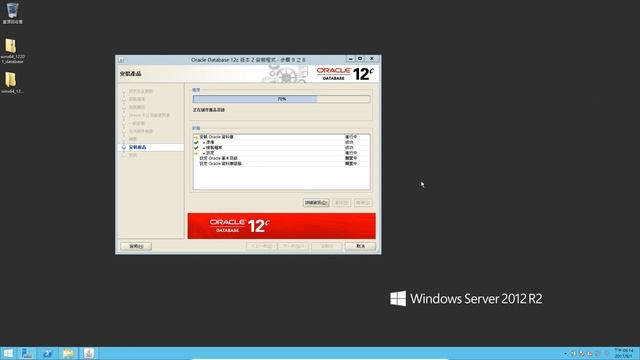The height and width of the screenshot is (360, 640).
Task: Select the second winx64 folder on desktop
Action: coord(11,83)
